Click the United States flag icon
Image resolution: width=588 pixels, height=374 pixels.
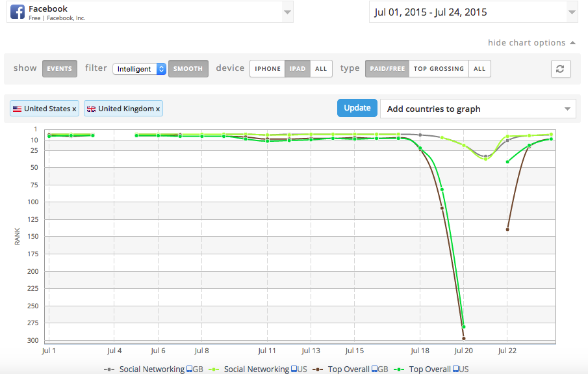(x=18, y=109)
